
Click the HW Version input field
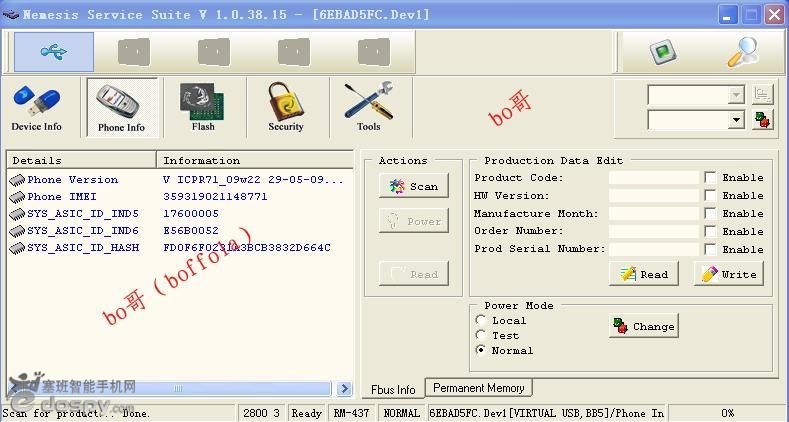point(654,195)
